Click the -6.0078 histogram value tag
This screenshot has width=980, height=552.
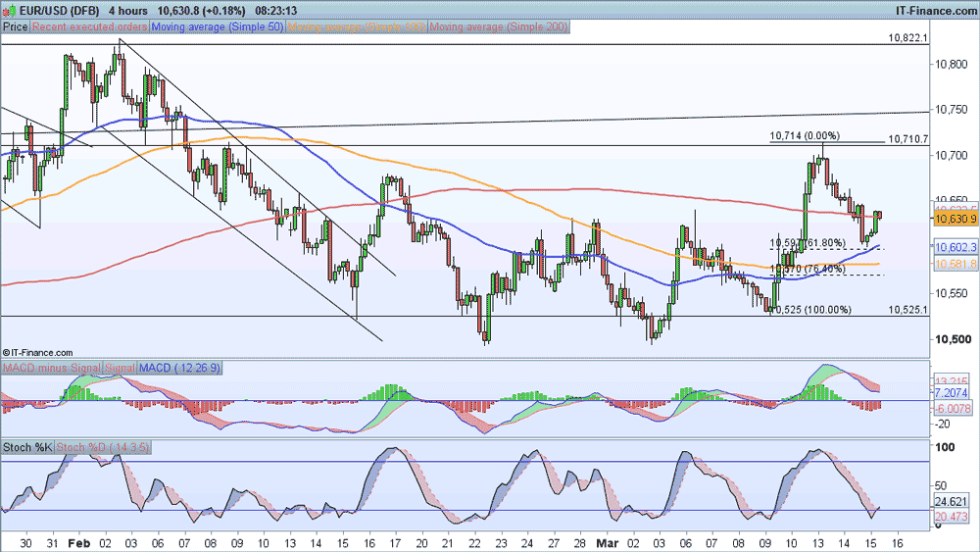pos(953,409)
